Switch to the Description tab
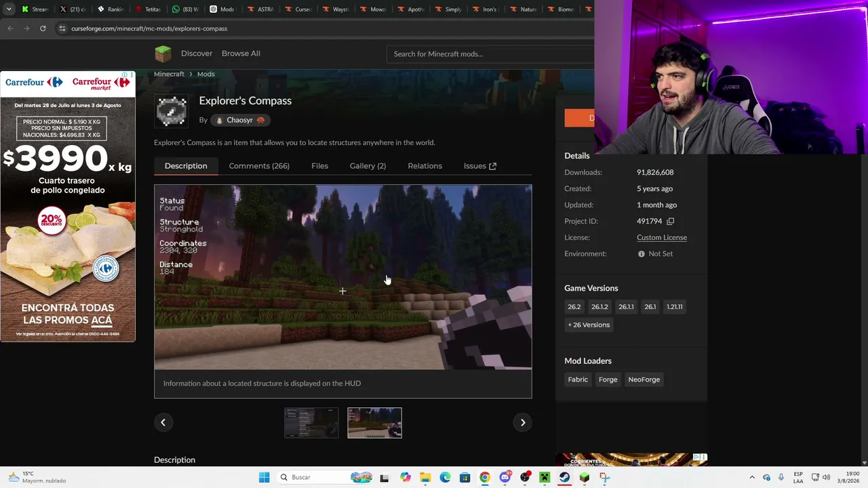The width and height of the screenshot is (868, 488). click(186, 166)
